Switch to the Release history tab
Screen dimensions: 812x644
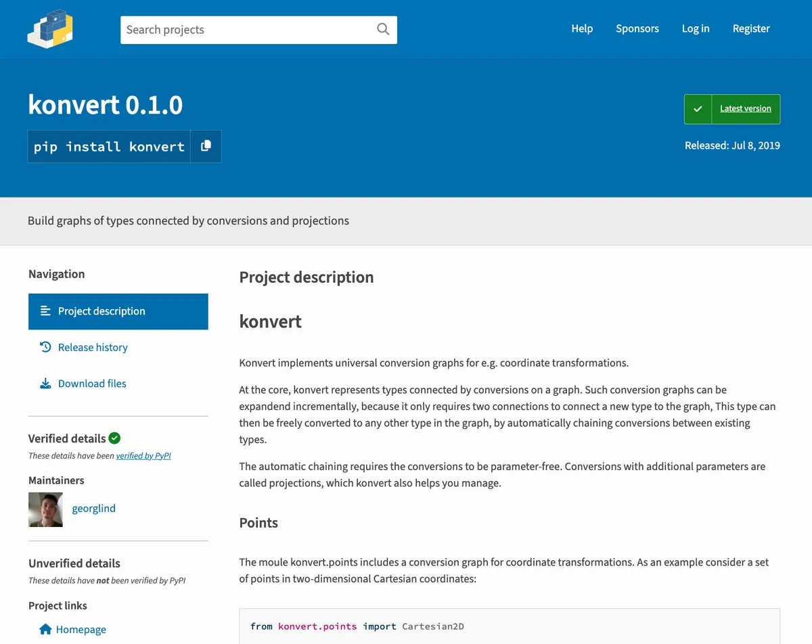(x=118, y=348)
